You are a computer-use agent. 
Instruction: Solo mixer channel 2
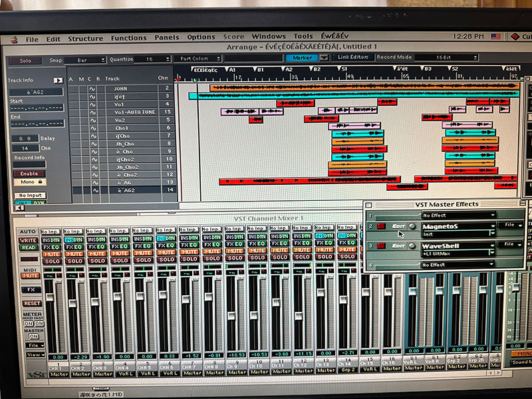[74, 261]
